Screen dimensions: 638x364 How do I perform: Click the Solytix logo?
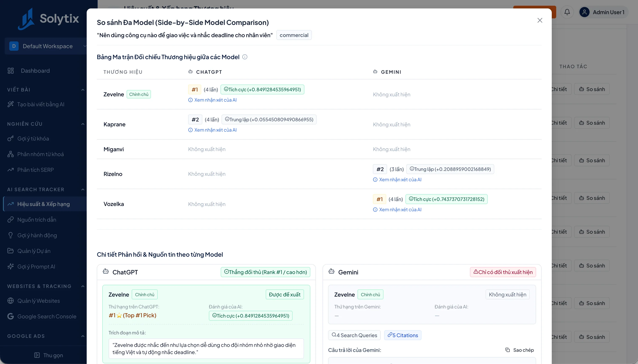[48, 19]
